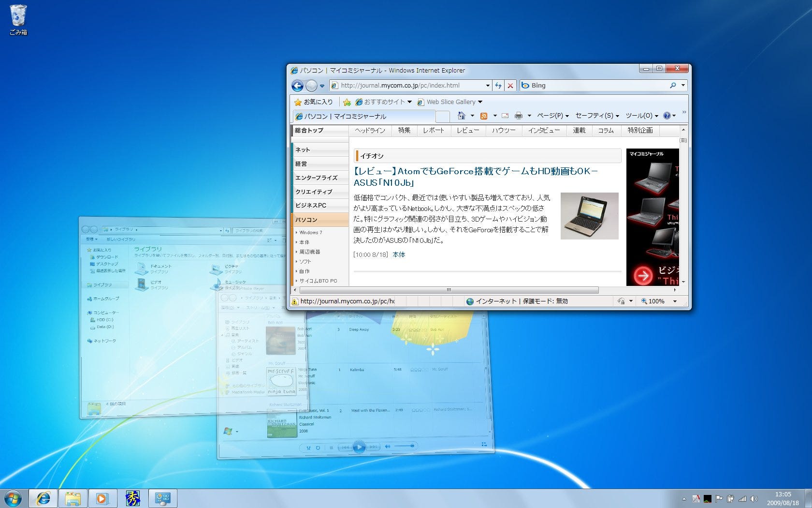Expand the Print options dropdown arrow
The height and width of the screenshot is (508, 812).
point(529,116)
